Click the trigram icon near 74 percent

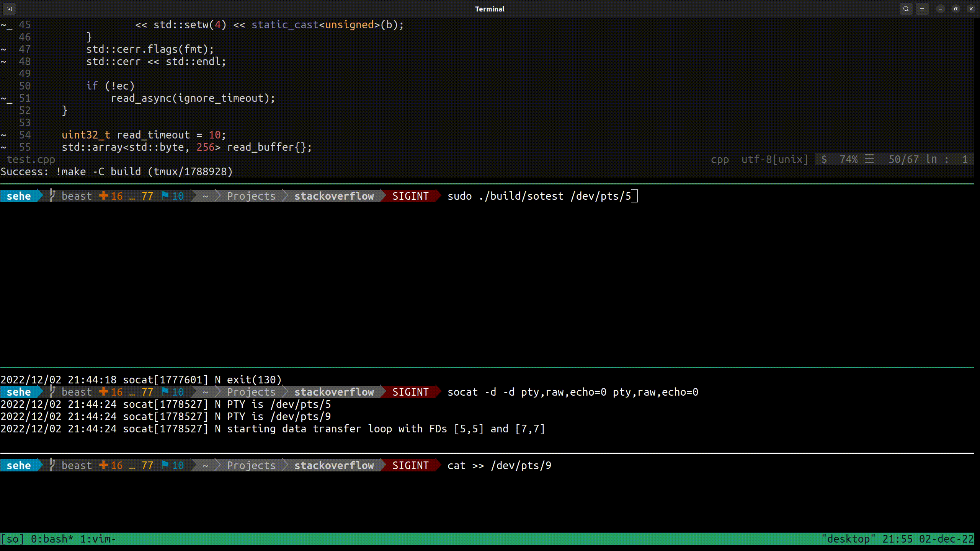point(869,159)
